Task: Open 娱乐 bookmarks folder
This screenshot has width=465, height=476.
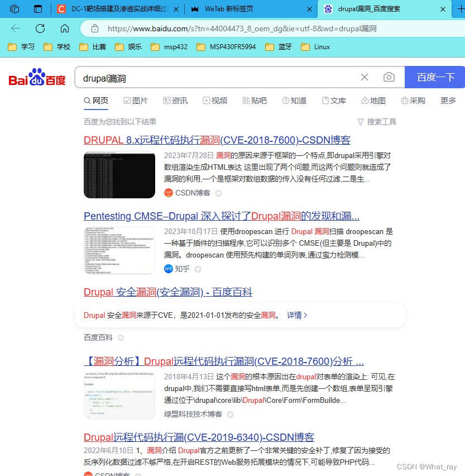Action: click(128, 47)
